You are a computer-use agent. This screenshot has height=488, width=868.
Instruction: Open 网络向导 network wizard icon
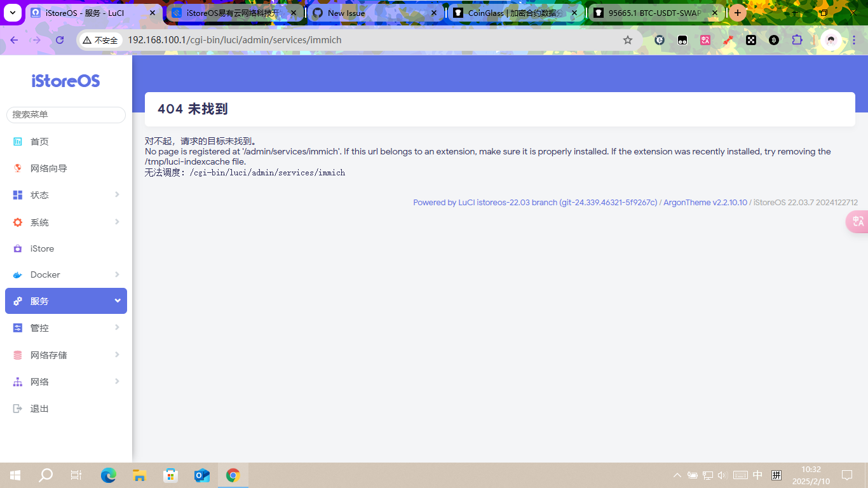[x=18, y=168]
